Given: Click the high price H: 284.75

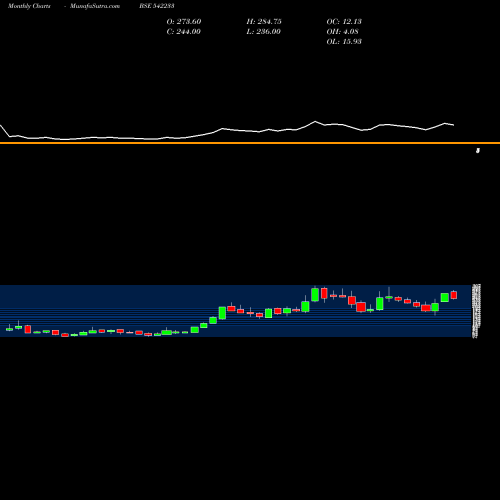Looking at the screenshot, I should click(x=264, y=22).
